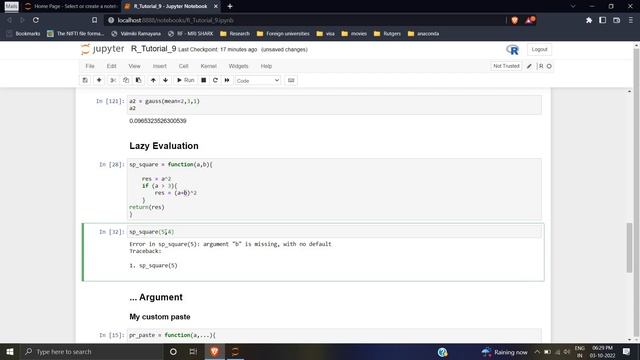This screenshot has width=640, height=360.
Task: Copy selected cells icon
Action: pos(126,80)
